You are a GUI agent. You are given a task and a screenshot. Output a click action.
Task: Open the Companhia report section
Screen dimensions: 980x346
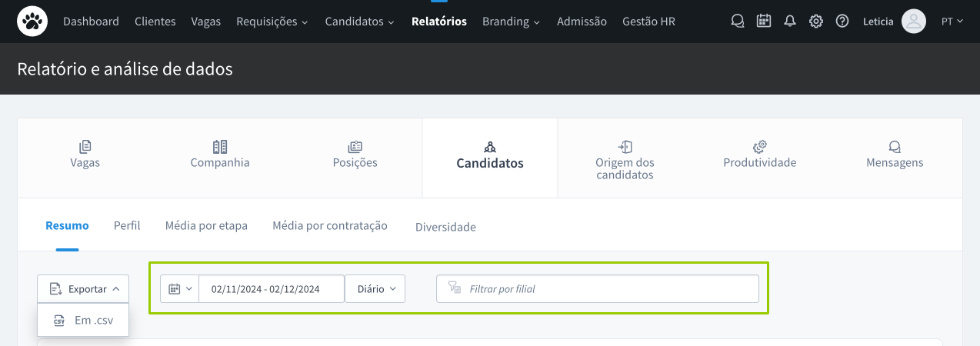click(x=220, y=155)
